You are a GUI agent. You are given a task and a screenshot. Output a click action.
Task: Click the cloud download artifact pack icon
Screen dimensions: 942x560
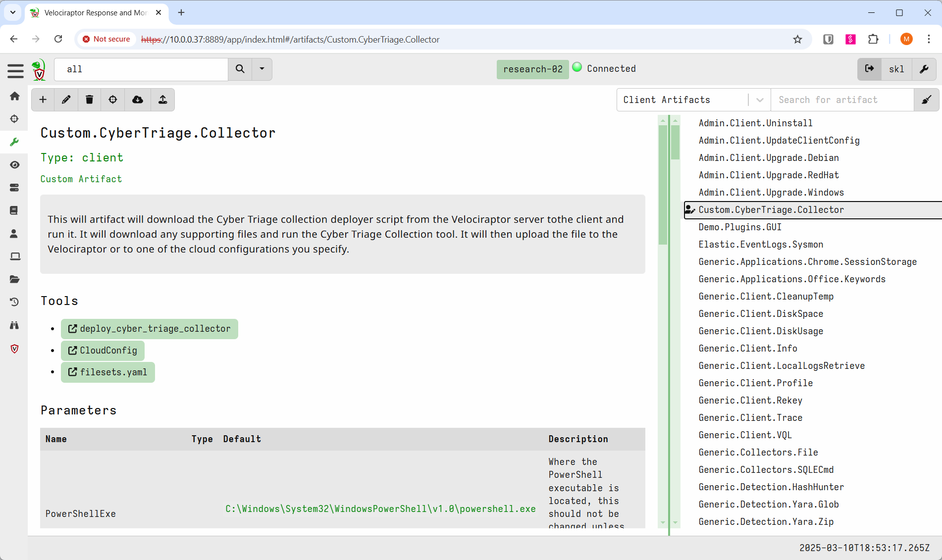coord(137,100)
